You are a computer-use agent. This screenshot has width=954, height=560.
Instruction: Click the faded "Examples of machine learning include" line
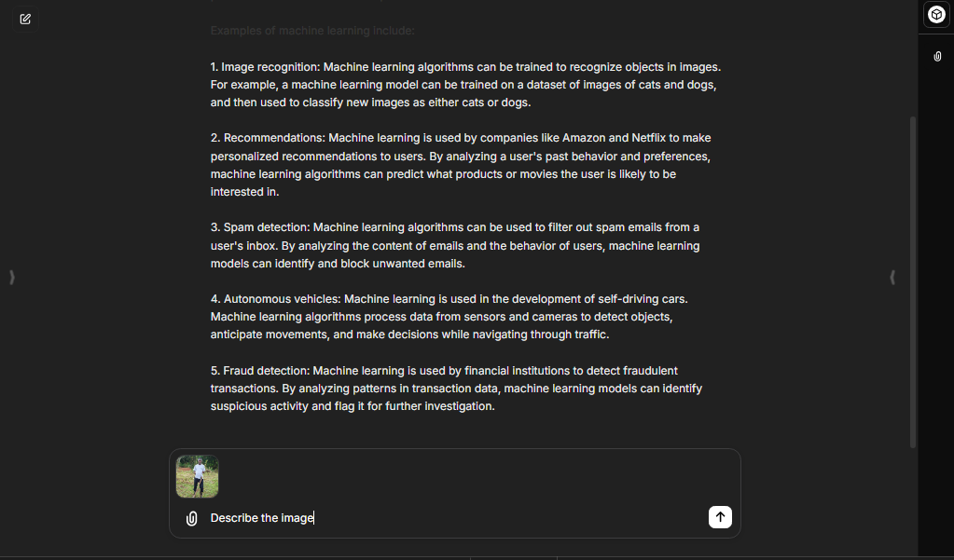(312, 31)
